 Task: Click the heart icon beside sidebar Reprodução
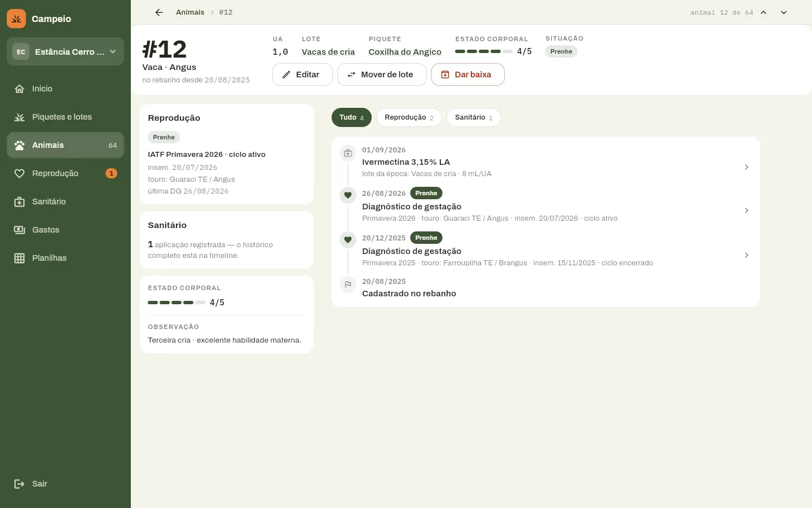click(x=19, y=173)
